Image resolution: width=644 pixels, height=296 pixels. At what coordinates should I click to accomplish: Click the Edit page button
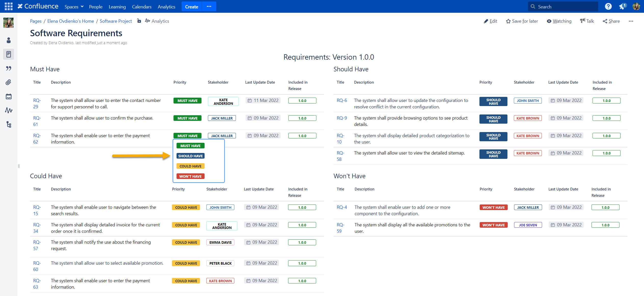490,21
